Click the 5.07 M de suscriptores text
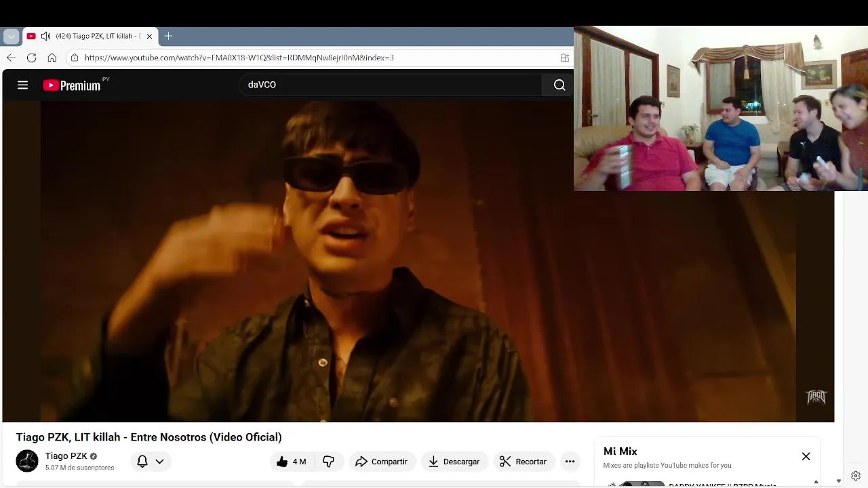The width and height of the screenshot is (868, 488). (x=79, y=468)
